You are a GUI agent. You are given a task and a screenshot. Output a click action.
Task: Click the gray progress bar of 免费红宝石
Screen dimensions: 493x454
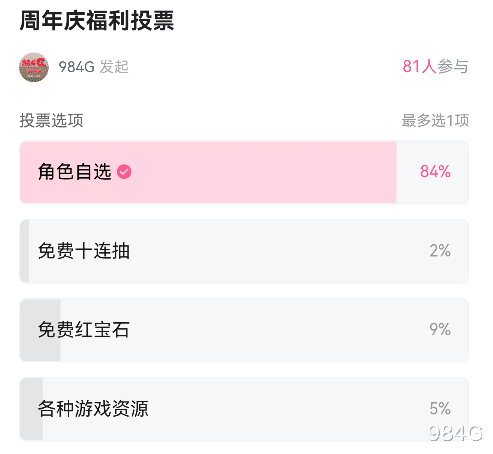point(40,330)
